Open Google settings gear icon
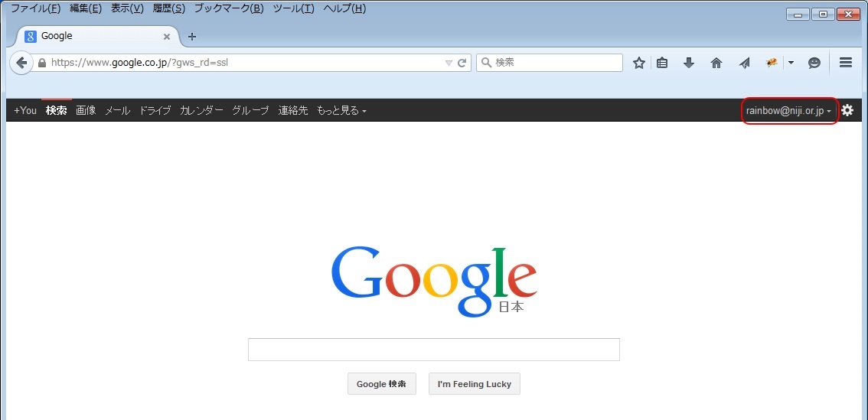The width and height of the screenshot is (868, 420). [x=847, y=110]
